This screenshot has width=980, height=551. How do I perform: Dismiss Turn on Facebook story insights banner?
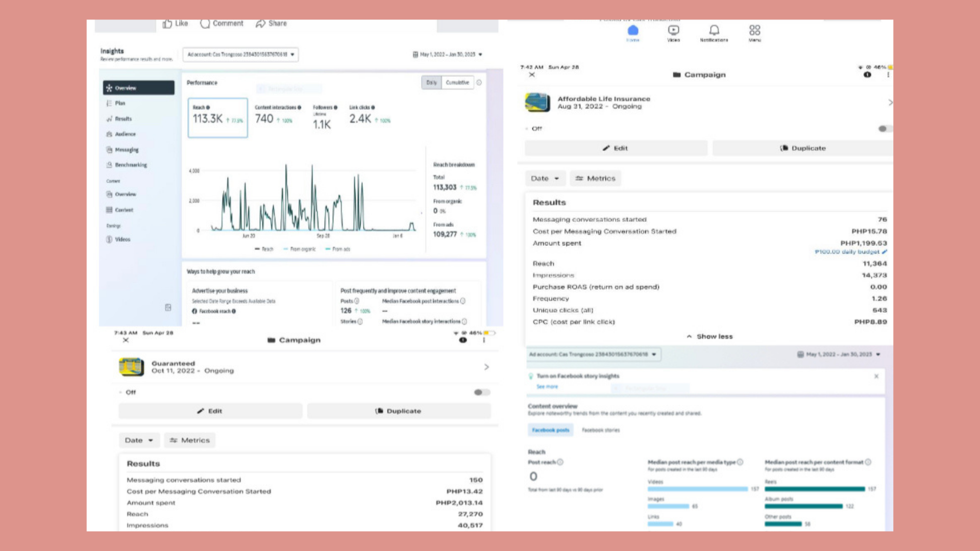pyautogui.click(x=876, y=377)
